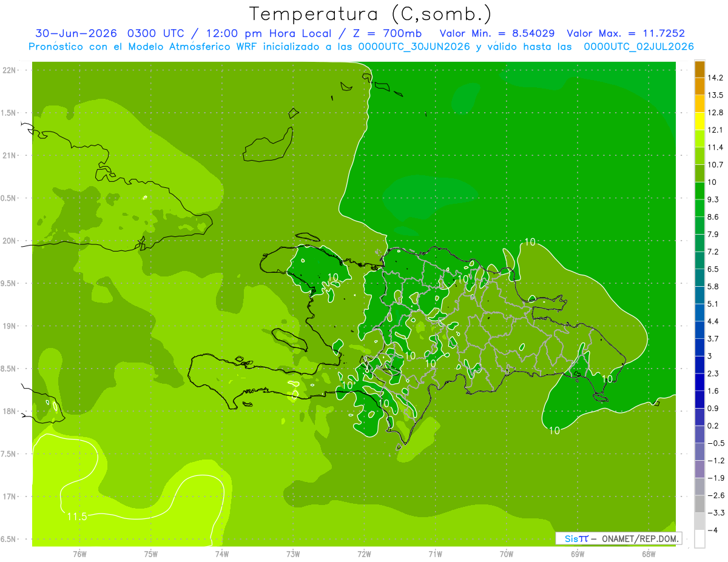Click the '11.5' contour label
The height and width of the screenshot is (562, 728).
77,517
